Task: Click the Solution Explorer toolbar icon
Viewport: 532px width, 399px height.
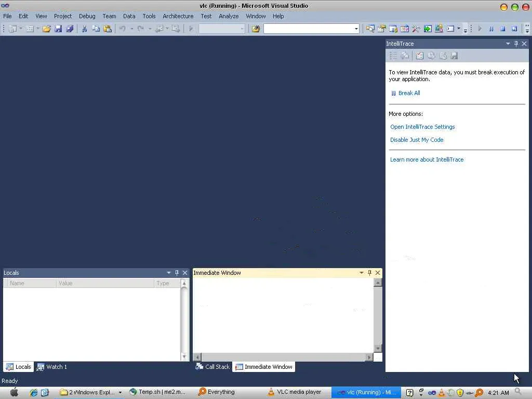Action: click(370, 29)
